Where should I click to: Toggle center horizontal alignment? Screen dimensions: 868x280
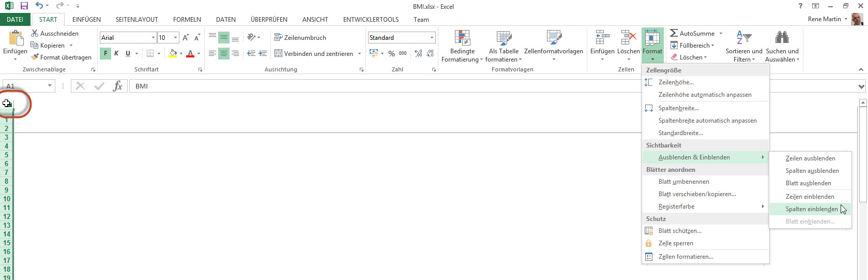[x=223, y=53]
